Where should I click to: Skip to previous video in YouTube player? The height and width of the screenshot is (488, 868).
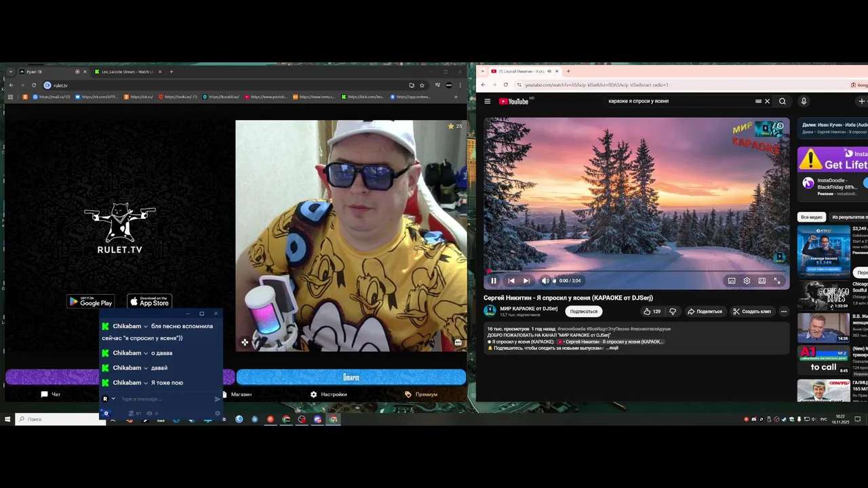click(511, 281)
